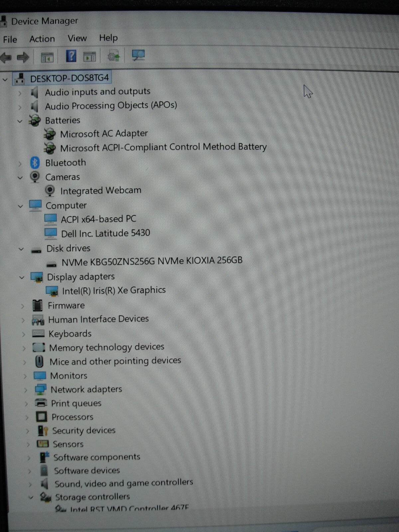Viewport: 399px width, 532px height.
Task: Click the Bluetooth category icon
Action: pos(35,163)
